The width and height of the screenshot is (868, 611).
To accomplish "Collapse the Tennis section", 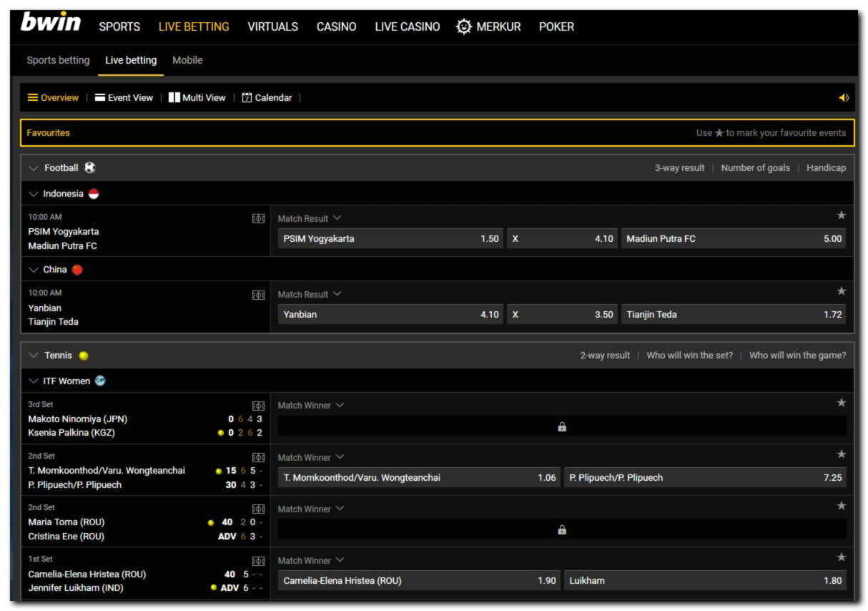I will coord(33,356).
